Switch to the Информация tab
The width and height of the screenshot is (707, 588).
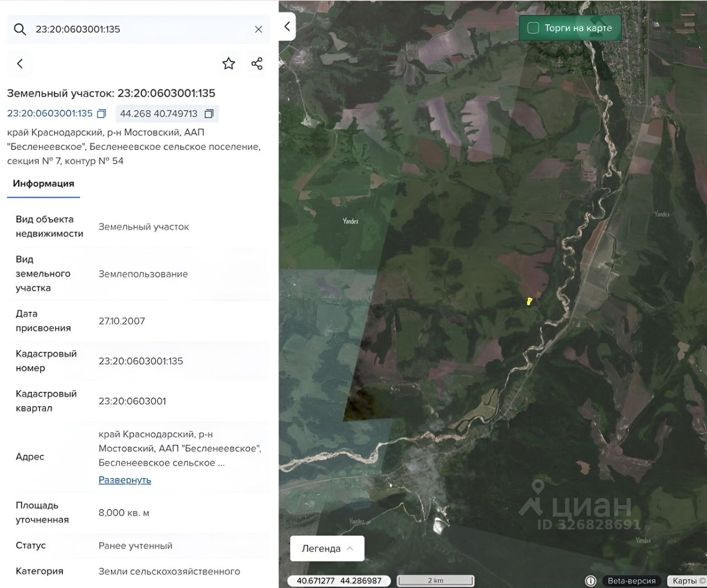(x=44, y=183)
